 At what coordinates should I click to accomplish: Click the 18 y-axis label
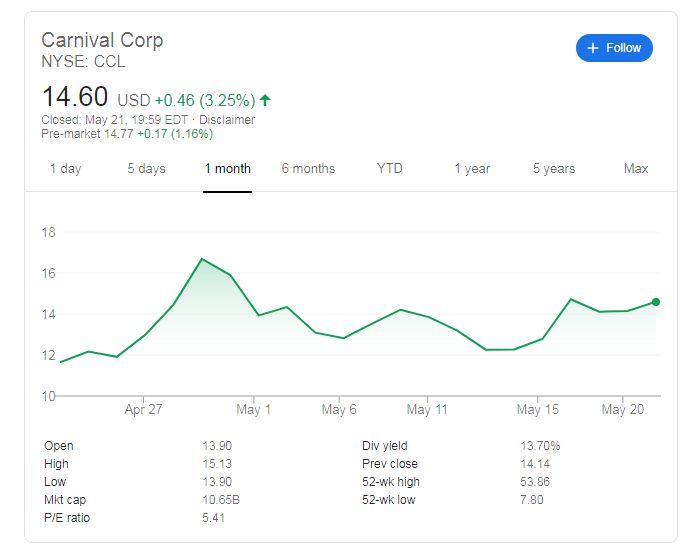click(48, 232)
